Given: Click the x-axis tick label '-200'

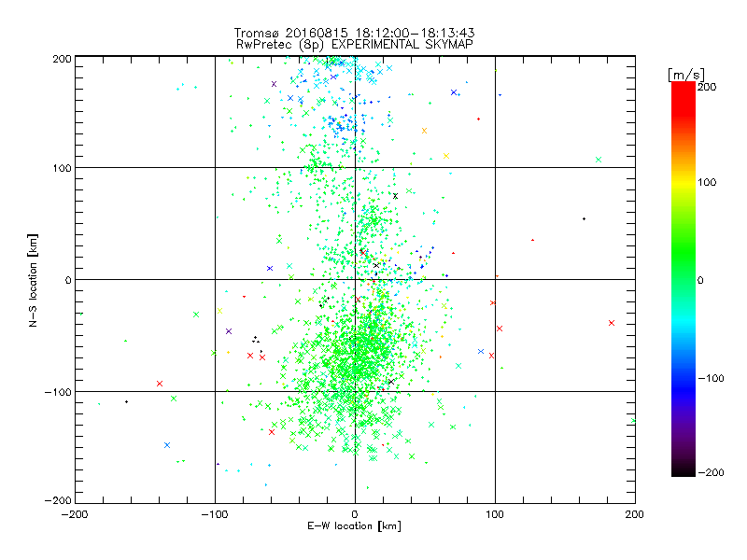Looking at the screenshot, I should pos(76,514).
